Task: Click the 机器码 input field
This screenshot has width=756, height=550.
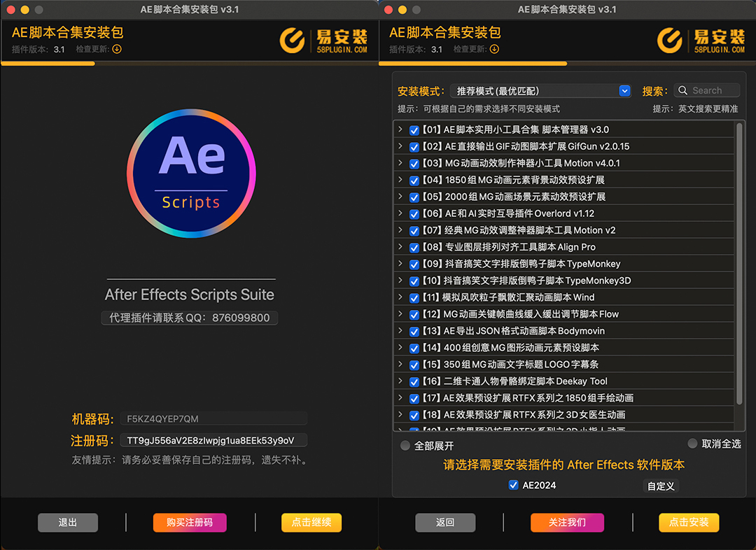Action: (213, 418)
